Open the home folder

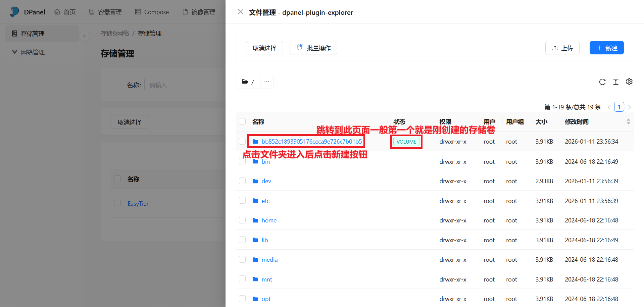(x=269, y=220)
